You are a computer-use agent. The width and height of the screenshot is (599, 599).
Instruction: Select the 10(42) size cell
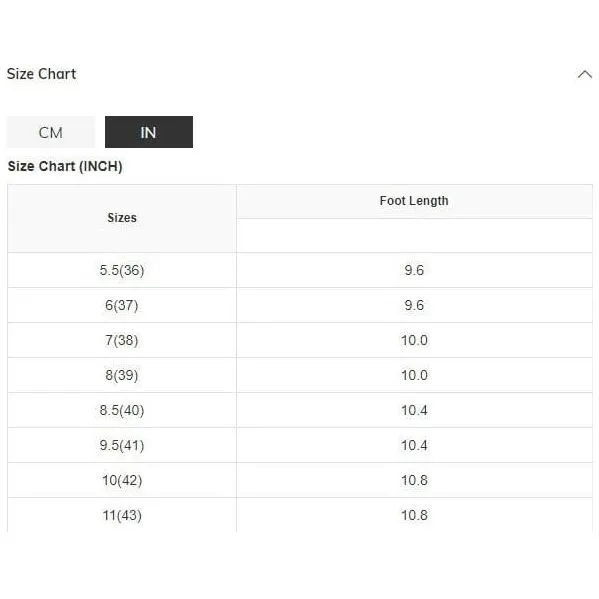(122, 480)
